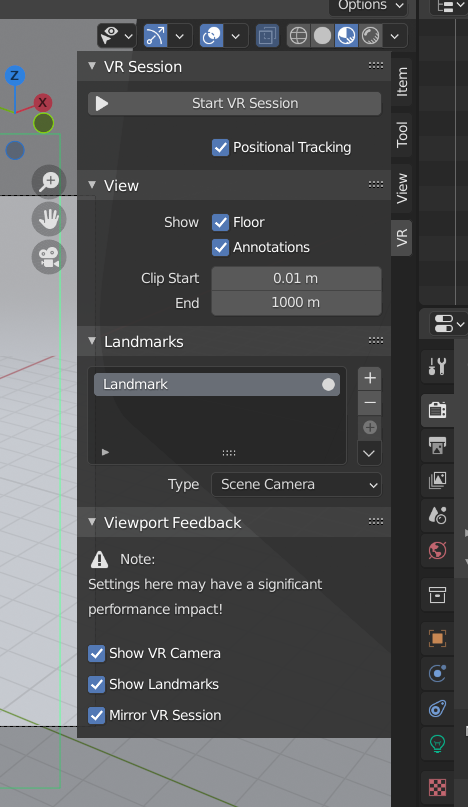
Task: Switch to Rendered shading mode
Action: click(371, 36)
